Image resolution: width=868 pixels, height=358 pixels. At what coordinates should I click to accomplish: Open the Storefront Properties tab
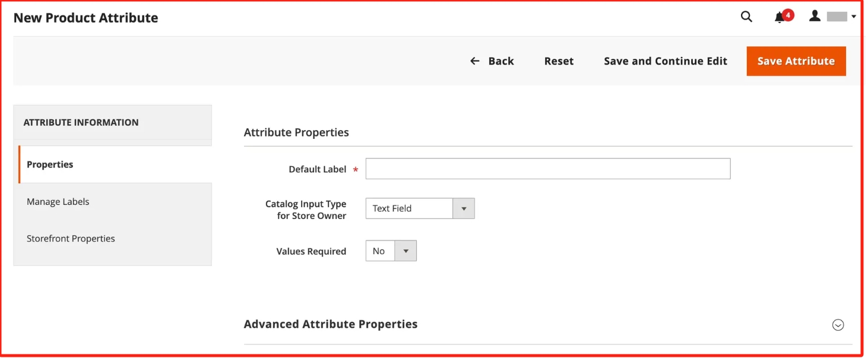click(x=71, y=239)
